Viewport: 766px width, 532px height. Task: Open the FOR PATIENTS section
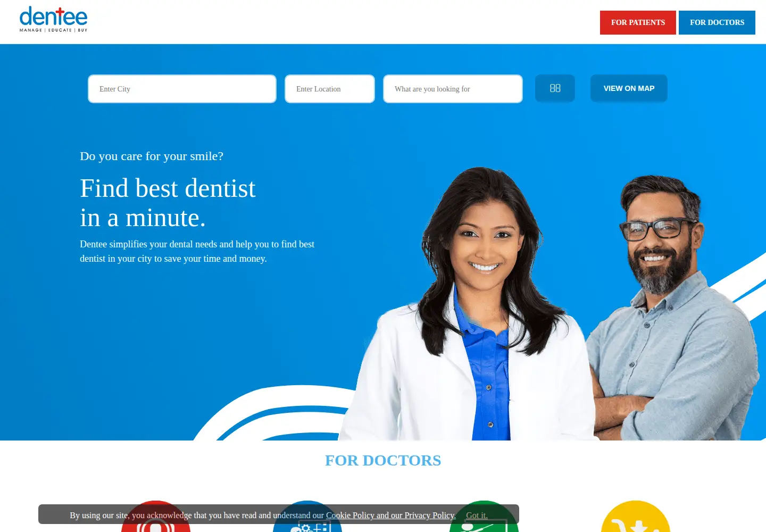click(x=638, y=22)
